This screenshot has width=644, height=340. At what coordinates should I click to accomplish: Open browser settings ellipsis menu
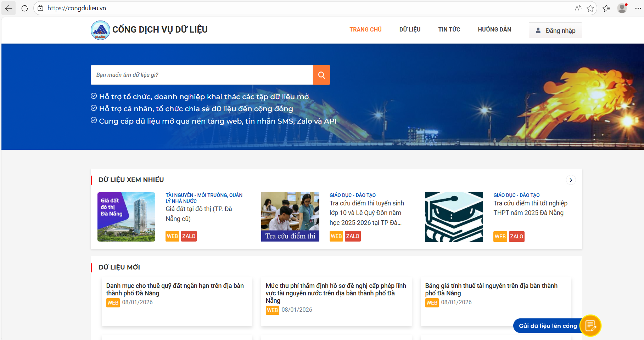pos(637,8)
